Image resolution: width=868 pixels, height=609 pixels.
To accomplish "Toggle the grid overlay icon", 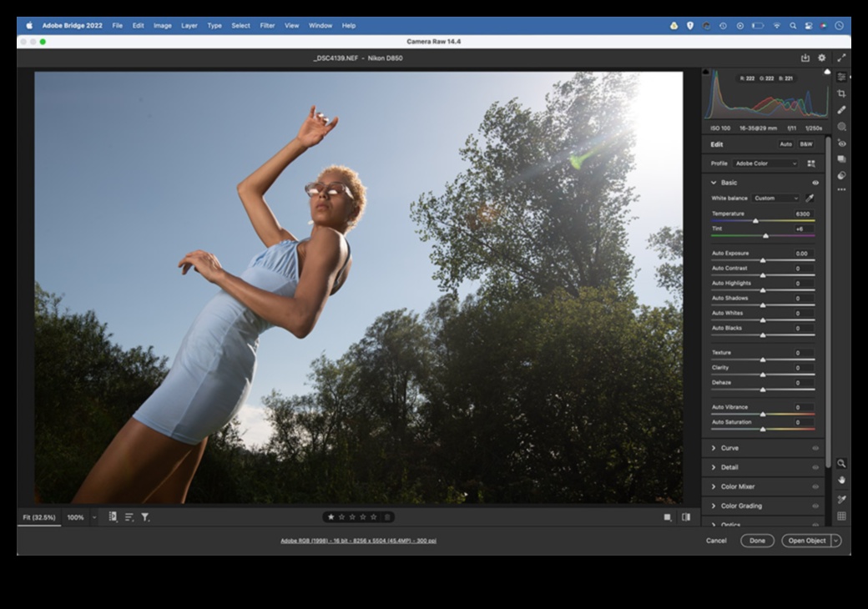I will coord(841,516).
